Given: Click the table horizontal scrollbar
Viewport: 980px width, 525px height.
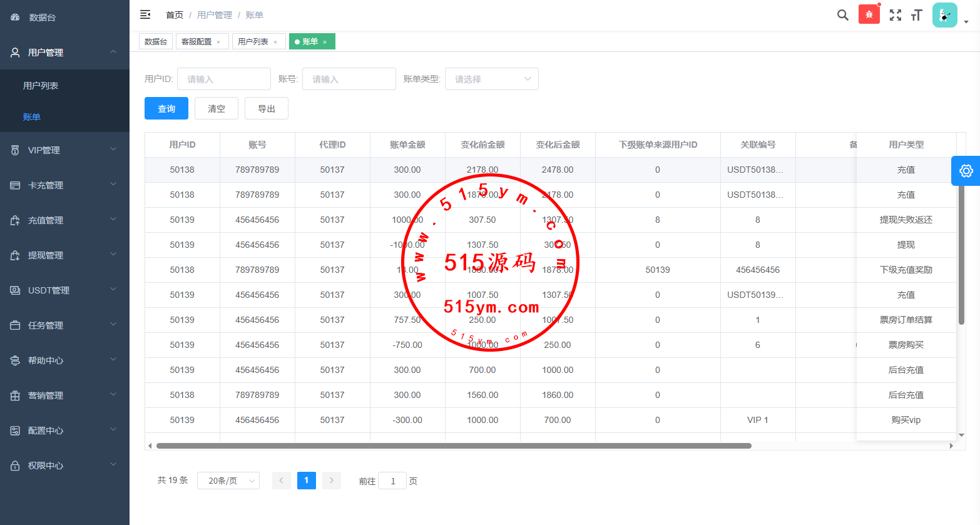Looking at the screenshot, I should (454, 446).
